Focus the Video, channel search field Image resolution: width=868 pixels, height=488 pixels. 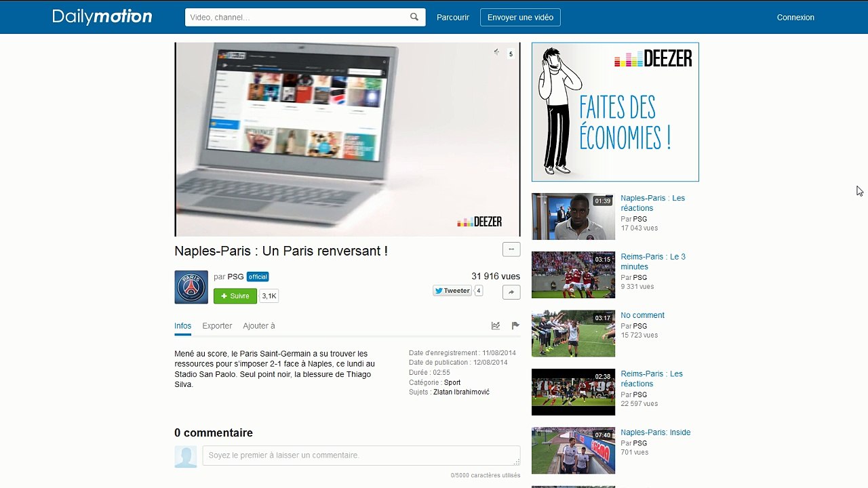click(305, 17)
